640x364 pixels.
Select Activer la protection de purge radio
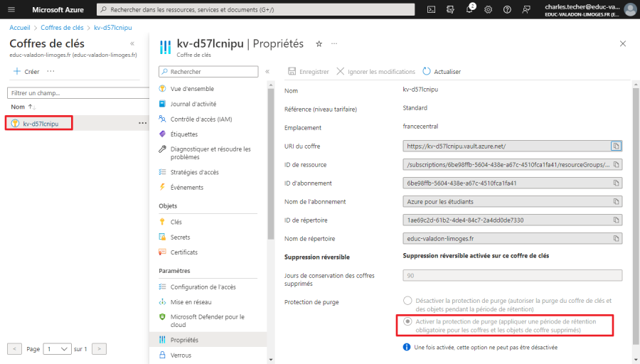coord(407,321)
